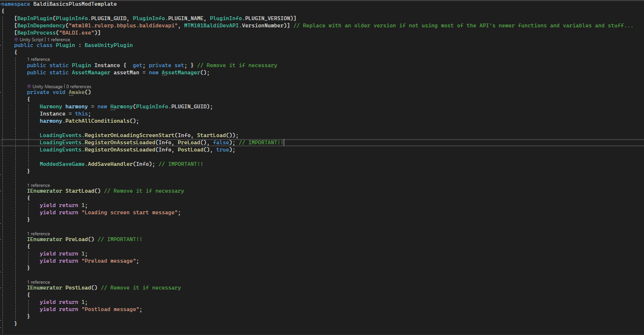Show 0 references for the Awake method
The width and height of the screenshot is (644, 335).
79,87
